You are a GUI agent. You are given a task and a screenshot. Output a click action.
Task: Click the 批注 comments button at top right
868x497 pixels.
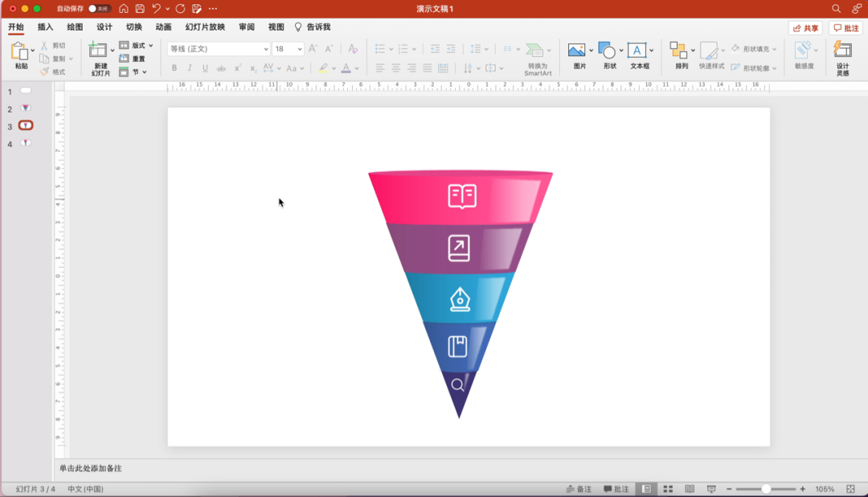click(845, 28)
